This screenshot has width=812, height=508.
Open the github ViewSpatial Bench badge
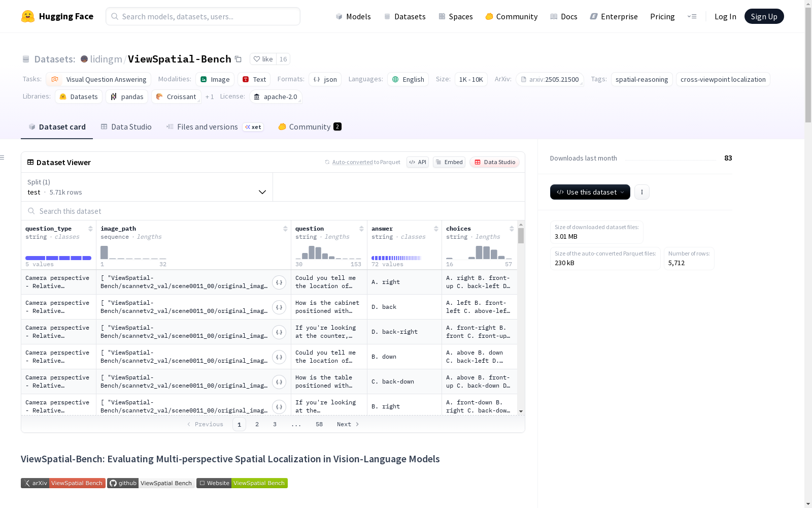coord(151,483)
